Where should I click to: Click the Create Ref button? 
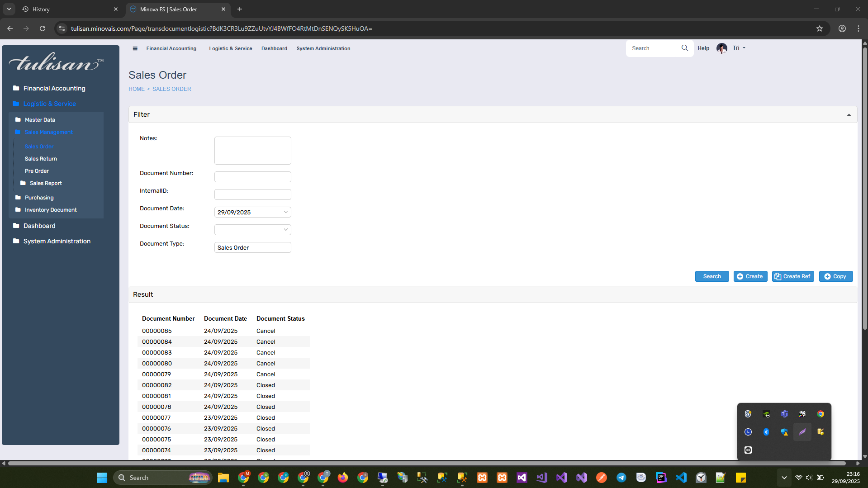[792, 276]
